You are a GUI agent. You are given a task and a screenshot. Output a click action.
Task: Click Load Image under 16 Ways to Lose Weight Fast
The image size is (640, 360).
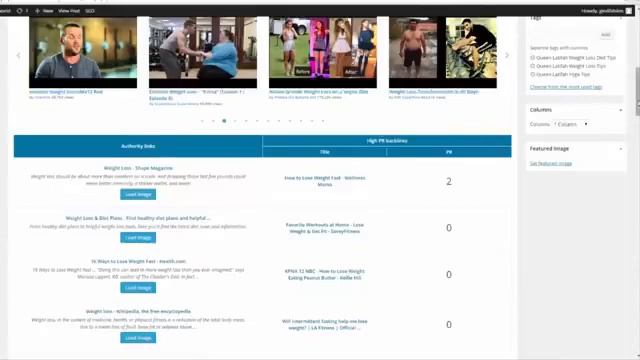coord(138,288)
